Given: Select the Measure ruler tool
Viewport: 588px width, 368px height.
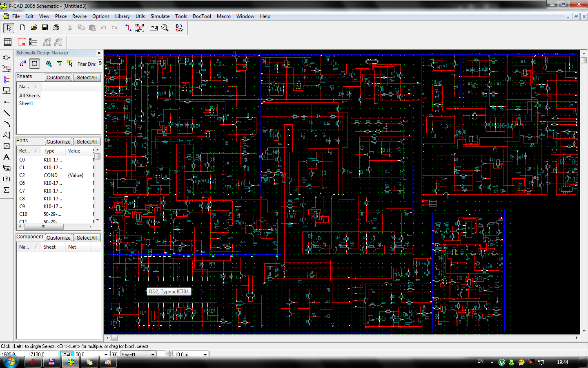Looking at the screenshot, I should click(x=154, y=28).
